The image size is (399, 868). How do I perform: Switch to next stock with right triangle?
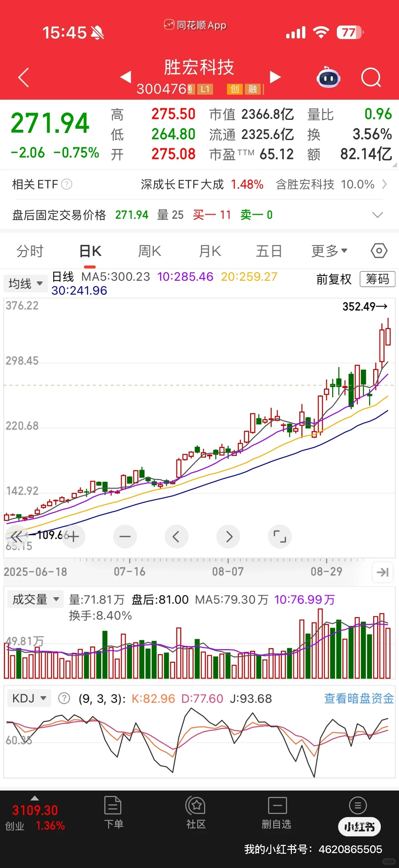pos(275,77)
